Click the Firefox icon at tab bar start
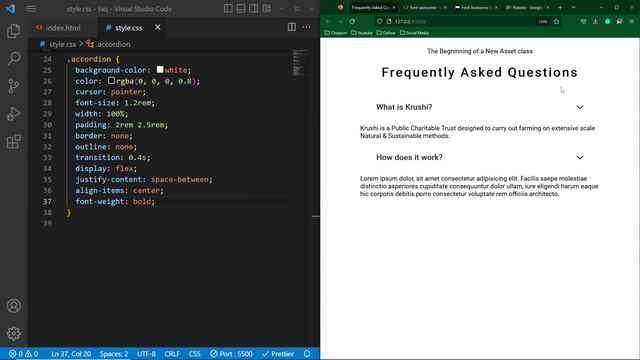This screenshot has width=640, height=360. [x=340, y=7]
